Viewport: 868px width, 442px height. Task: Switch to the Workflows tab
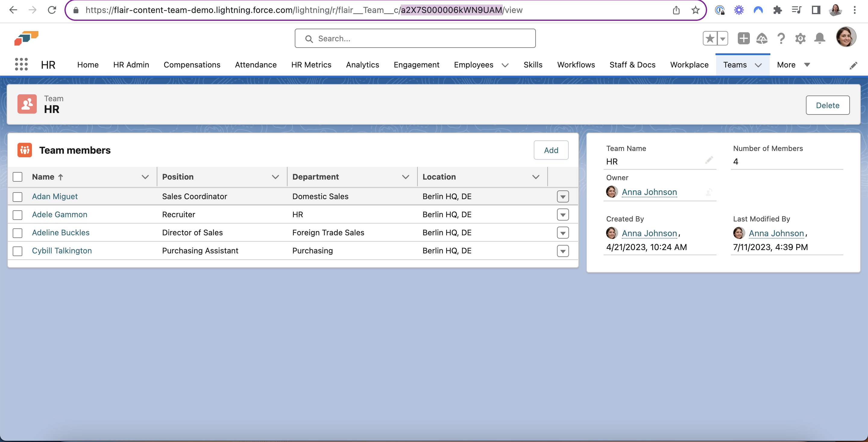point(576,65)
